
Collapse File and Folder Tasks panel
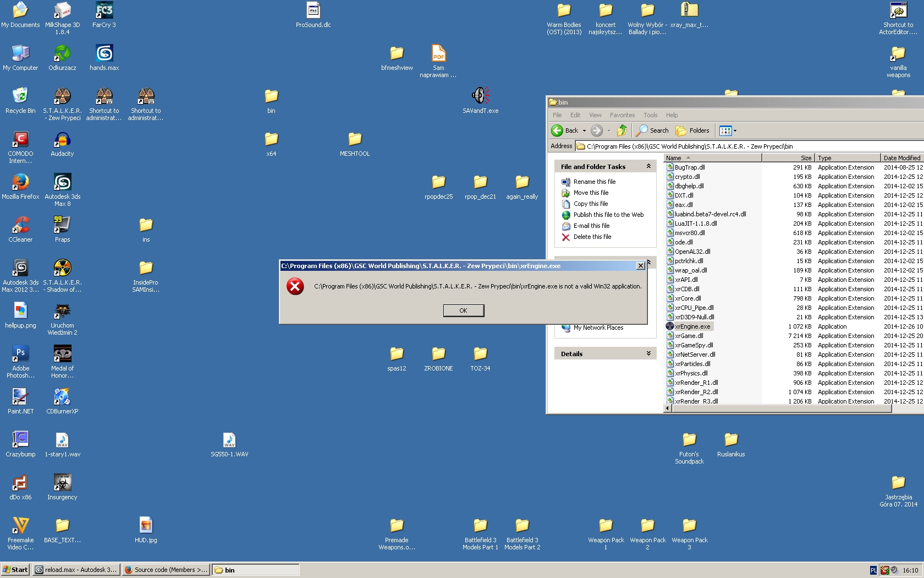click(648, 166)
